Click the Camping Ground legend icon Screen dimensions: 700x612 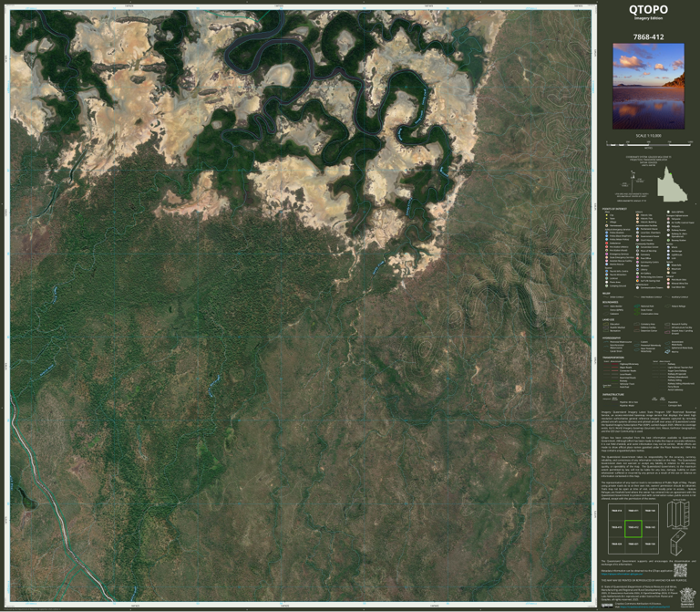pos(607,285)
